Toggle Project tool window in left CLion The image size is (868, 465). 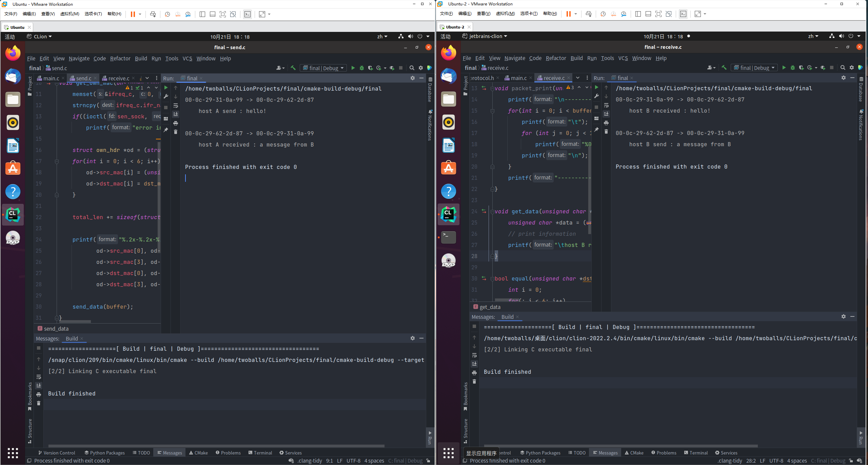(x=30, y=86)
